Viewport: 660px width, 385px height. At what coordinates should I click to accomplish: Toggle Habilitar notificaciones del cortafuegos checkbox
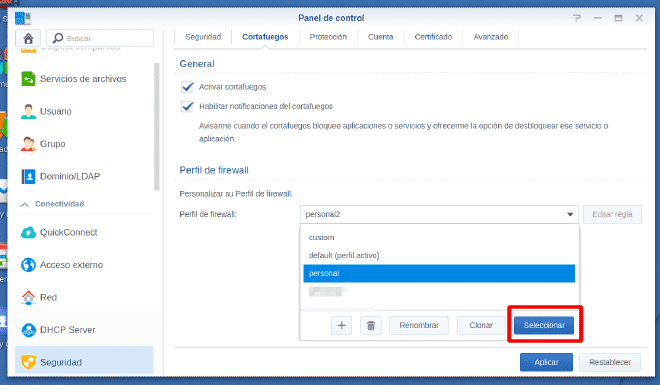click(x=187, y=106)
